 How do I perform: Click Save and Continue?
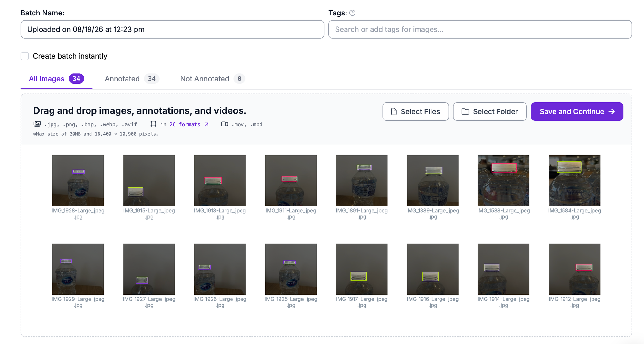577,111
